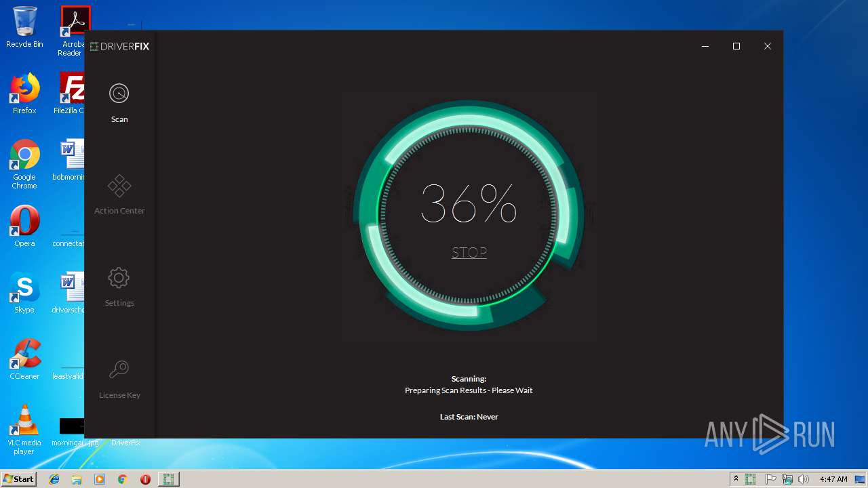Select the Scan label in sidebar
Screen dimensions: 868x488
[x=119, y=119]
